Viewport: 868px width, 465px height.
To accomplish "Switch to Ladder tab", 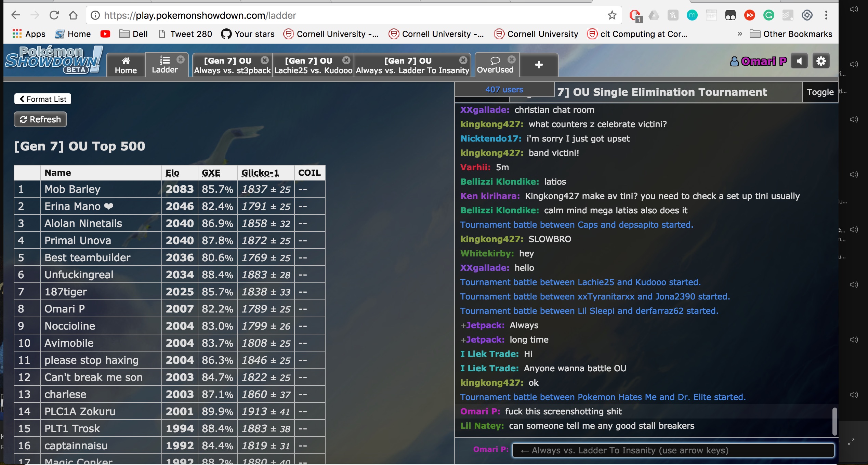I will [165, 65].
